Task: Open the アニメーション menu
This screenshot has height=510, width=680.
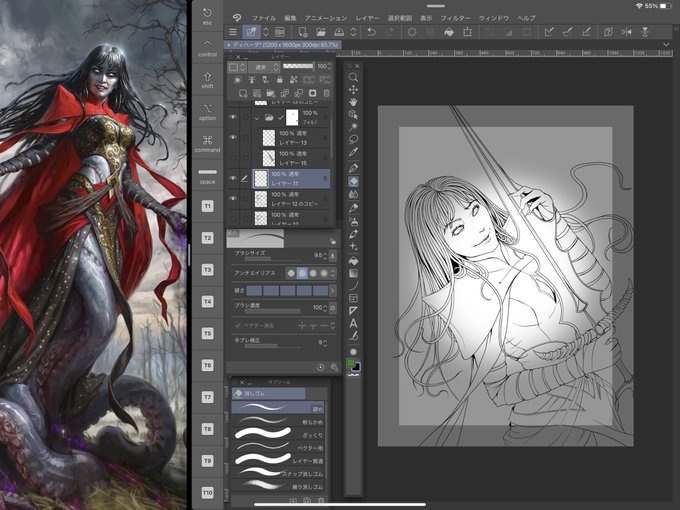Action: click(x=326, y=18)
